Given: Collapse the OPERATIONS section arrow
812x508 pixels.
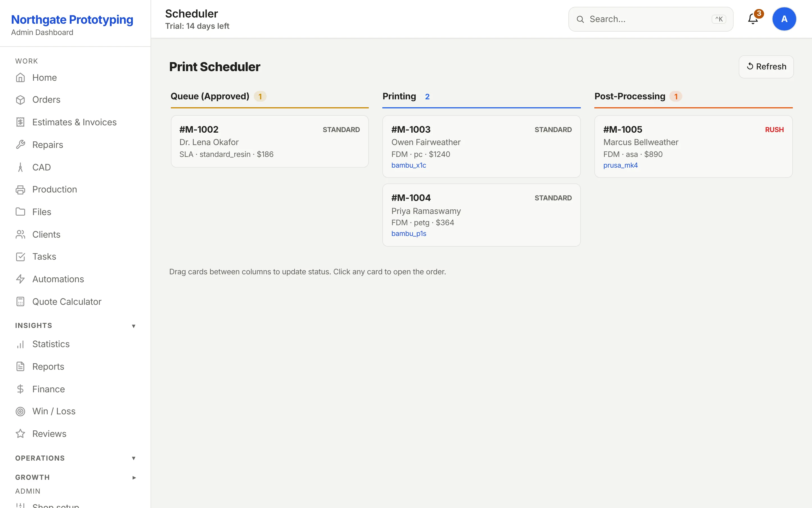Looking at the screenshot, I should tap(134, 458).
